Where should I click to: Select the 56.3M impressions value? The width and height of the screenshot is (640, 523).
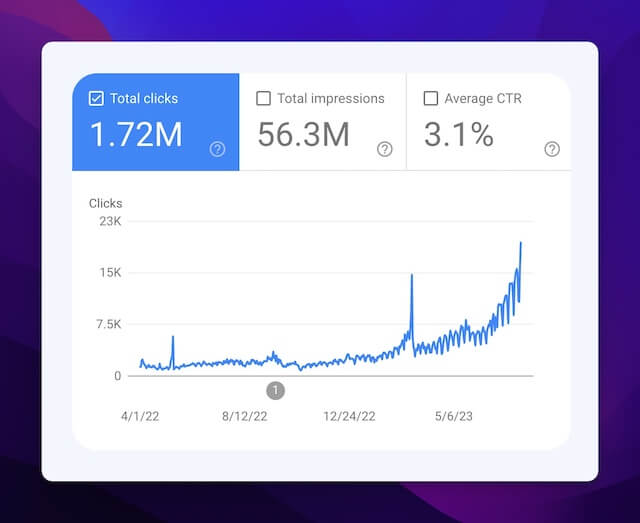pos(304,134)
